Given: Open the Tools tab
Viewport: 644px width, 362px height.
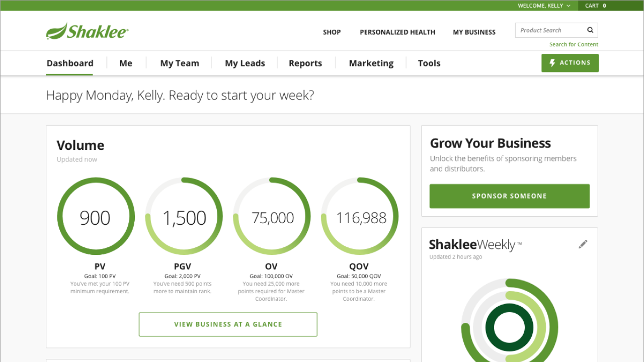Looking at the screenshot, I should point(429,63).
